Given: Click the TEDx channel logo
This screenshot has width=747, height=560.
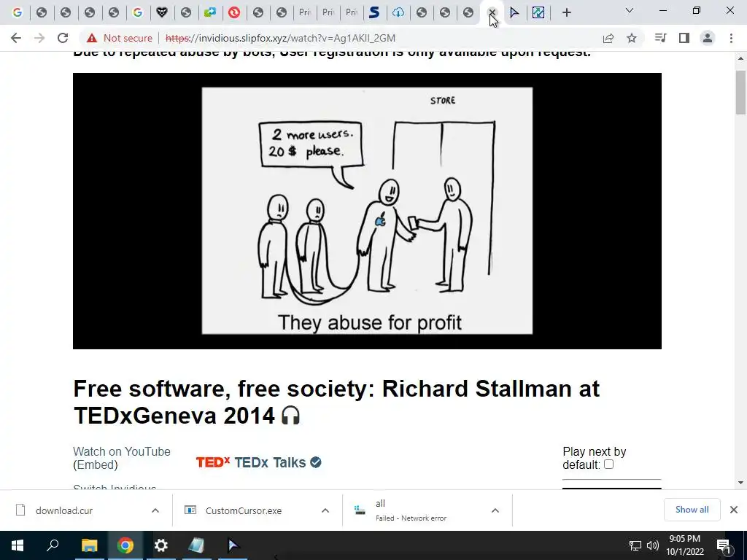Looking at the screenshot, I should (x=212, y=462).
